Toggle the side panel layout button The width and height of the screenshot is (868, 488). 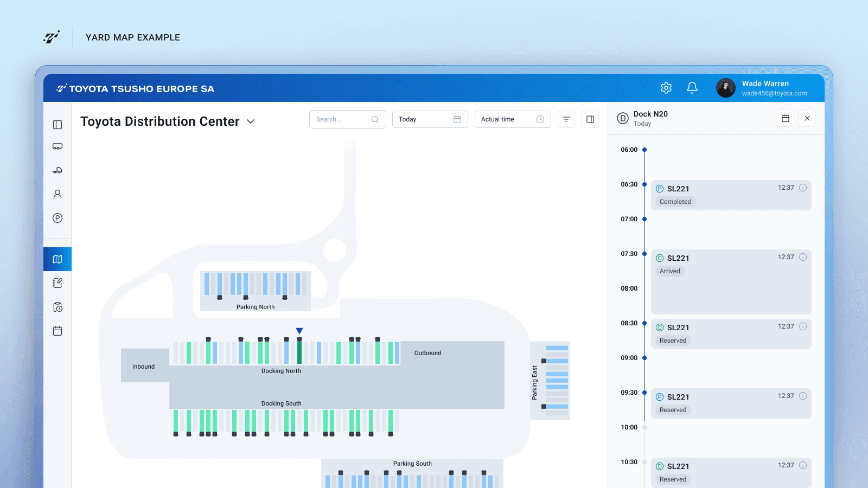590,119
